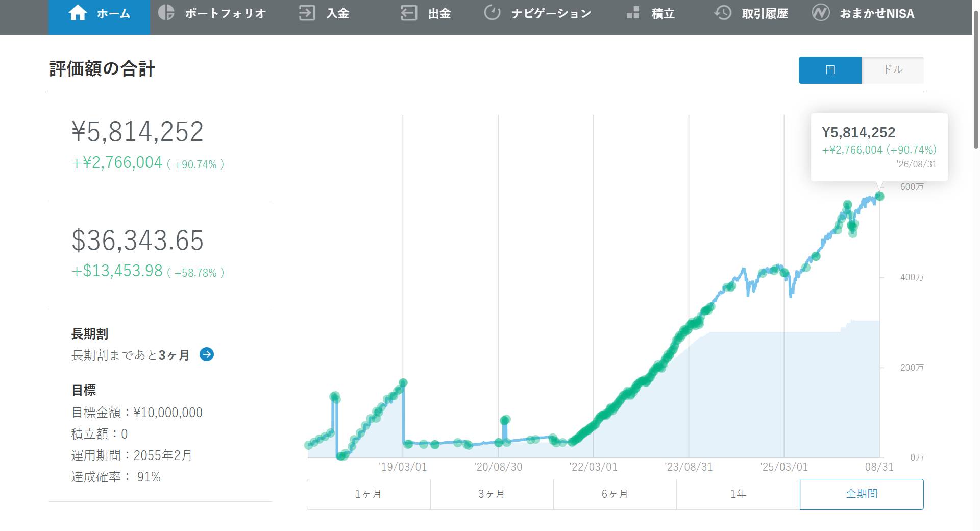Screen dimensions: 980x531
Task: Click the 600万 axis label
Action: tap(912, 187)
